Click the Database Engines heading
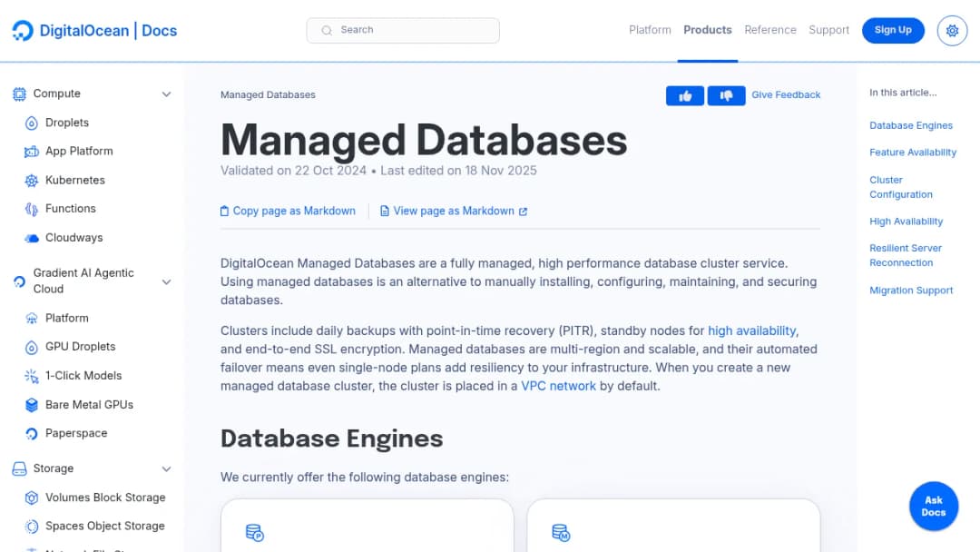The height and width of the screenshot is (552, 980). [x=331, y=439]
